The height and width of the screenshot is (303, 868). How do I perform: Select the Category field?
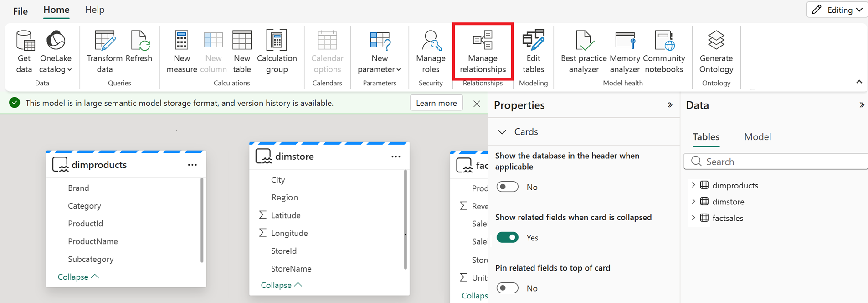click(84, 206)
